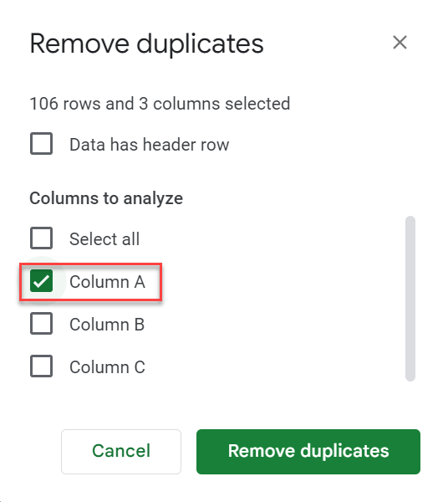Click the columns list vertical scrollbar
Viewport: 448px width, 502px height.
click(x=410, y=299)
